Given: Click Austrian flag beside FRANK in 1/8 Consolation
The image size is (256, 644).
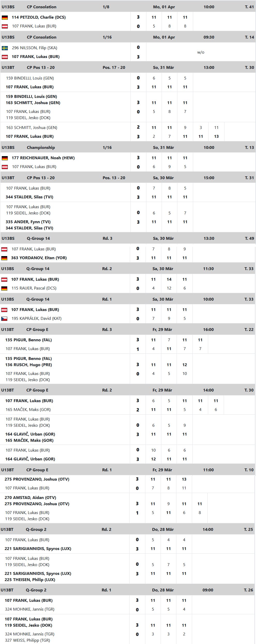Looking at the screenshot, I should (x=5, y=26).
